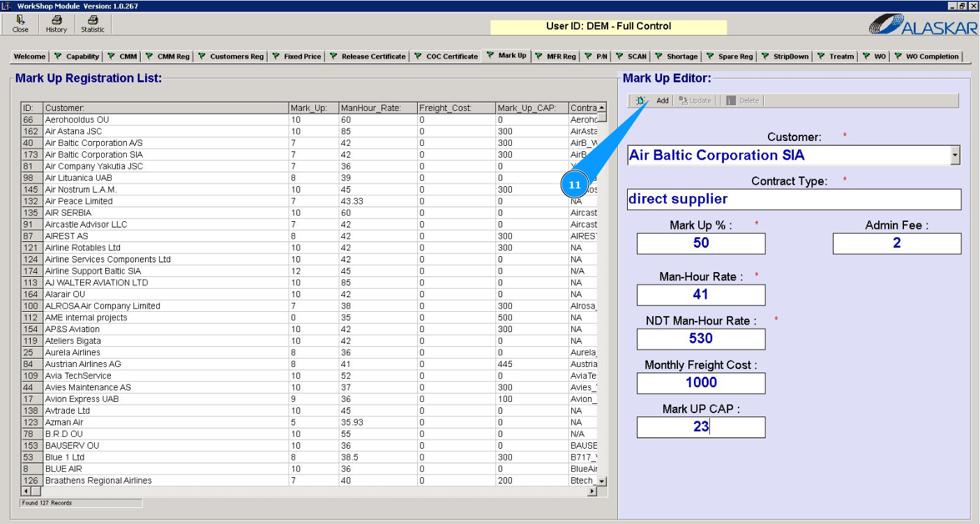Select the AIR SERBIA row
The height and width of the screenshot is (524, 980).
click(x=309, y=213)
